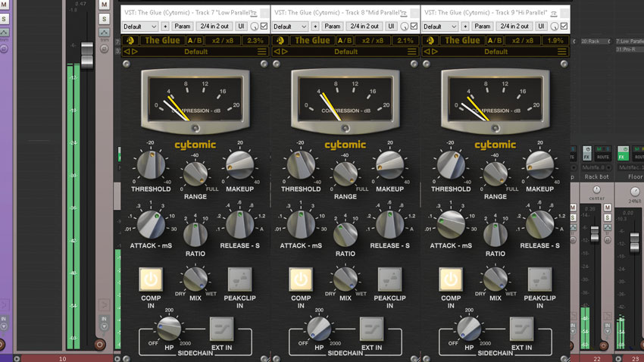Click A/B compare button in Low Parallel Glue
This screenshot has height=362, width=644.
tap(195, 41)
